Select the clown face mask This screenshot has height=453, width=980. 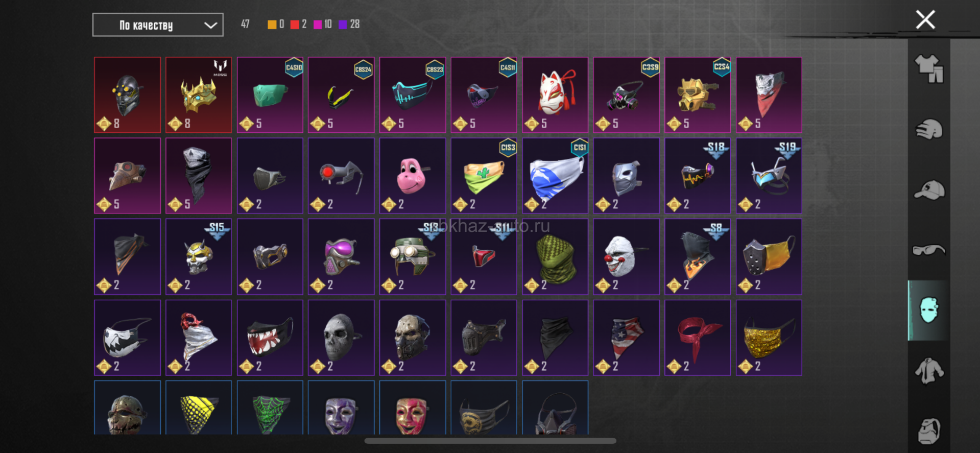[626, 257]
